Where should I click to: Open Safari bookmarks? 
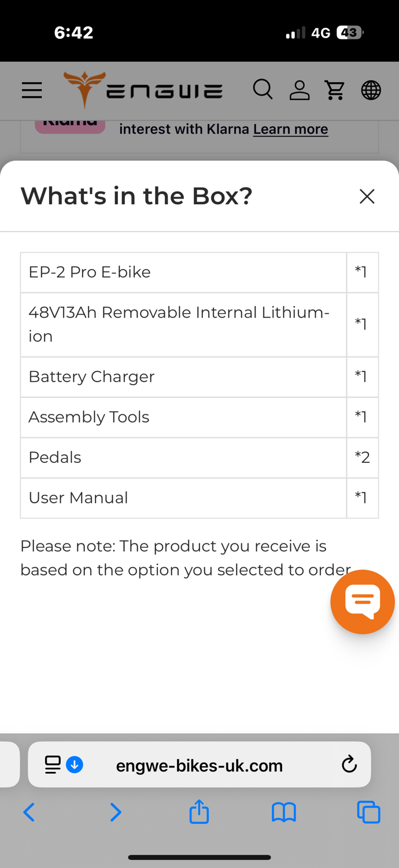pyautogui.click(x=284, y=812)
